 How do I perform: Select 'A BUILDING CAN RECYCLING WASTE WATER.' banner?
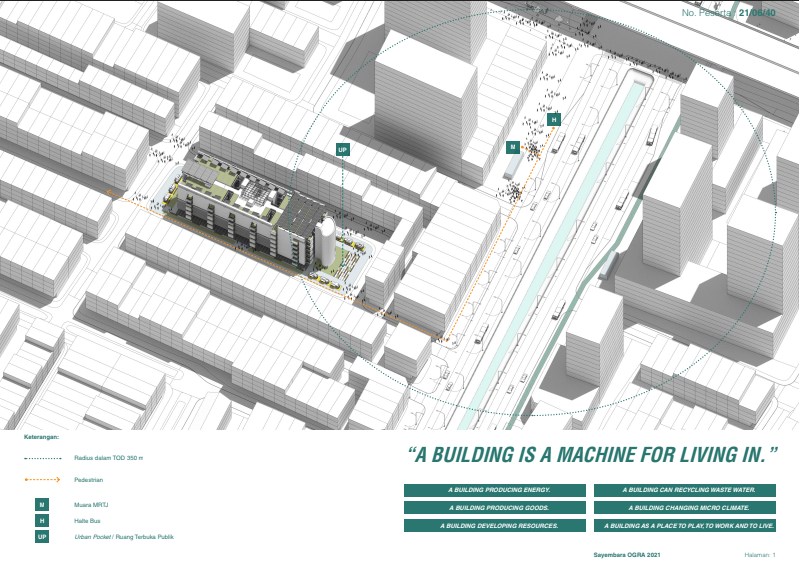click(x=687, y=491)
